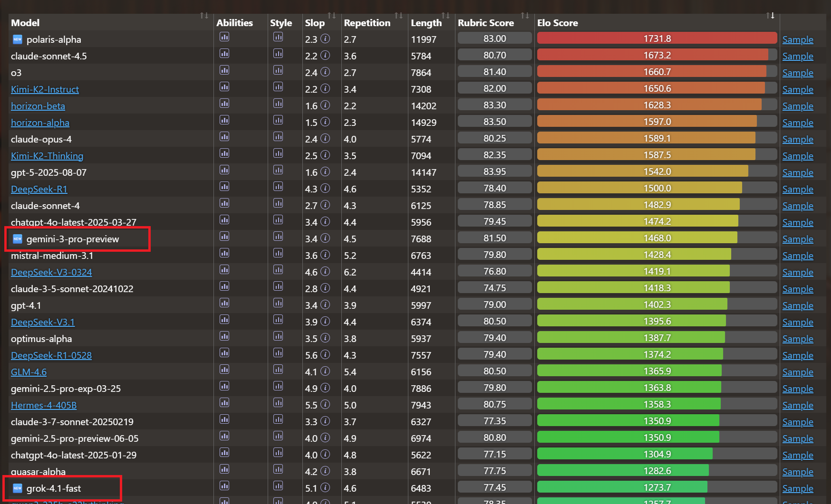831x504 pixels.
Task: Open Abilities chart icon for polaris-alpha
Action: [224, 37]
